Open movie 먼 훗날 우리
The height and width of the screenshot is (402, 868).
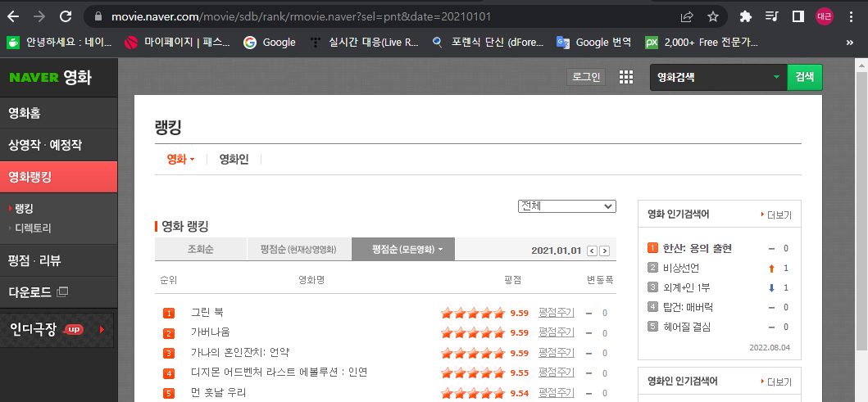pos(219,393)
